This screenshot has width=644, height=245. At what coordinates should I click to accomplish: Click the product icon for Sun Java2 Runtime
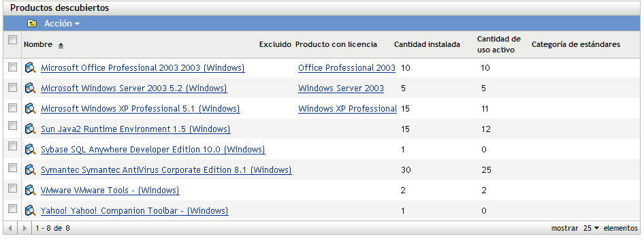click(x=31, y=129)
